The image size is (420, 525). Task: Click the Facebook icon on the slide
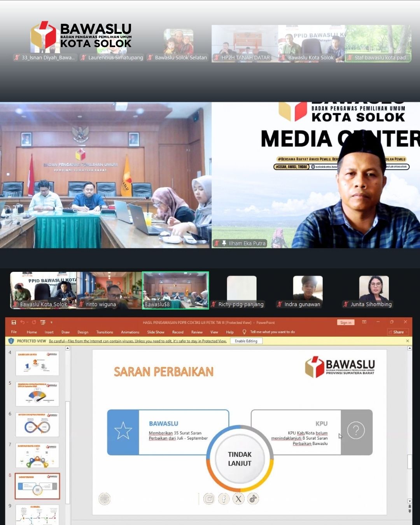click(224, 499)
